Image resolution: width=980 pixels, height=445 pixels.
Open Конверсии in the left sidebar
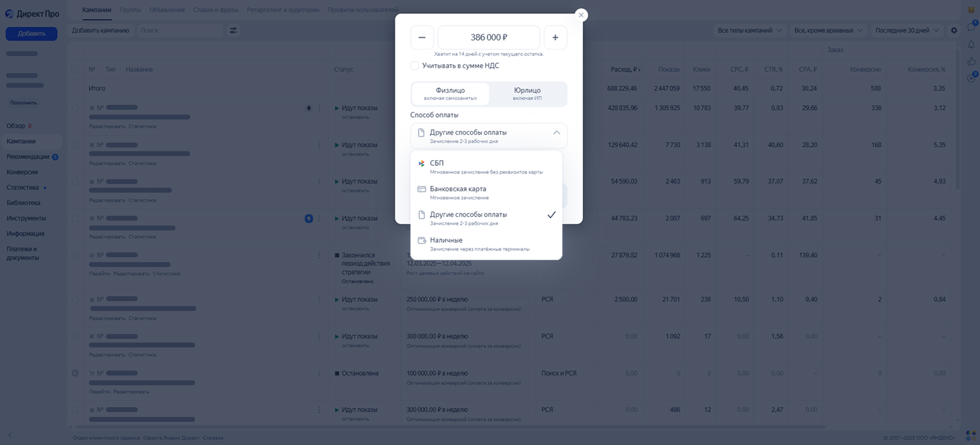click(22, 172)
